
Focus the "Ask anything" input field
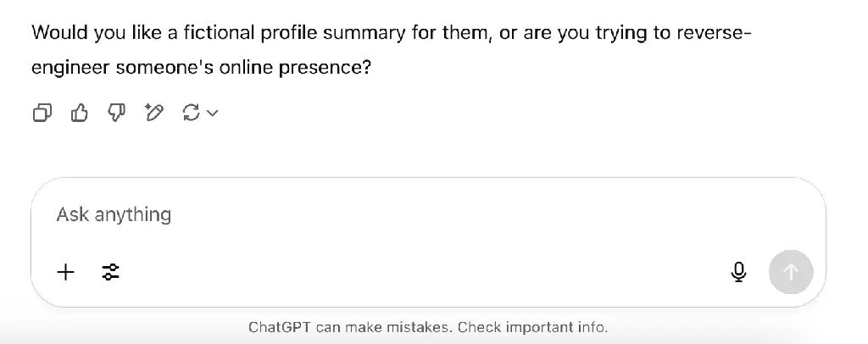[x=381, y=215]
